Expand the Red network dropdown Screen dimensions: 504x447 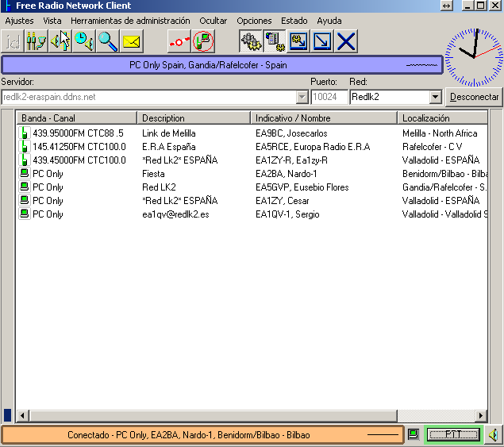point(435,97)
